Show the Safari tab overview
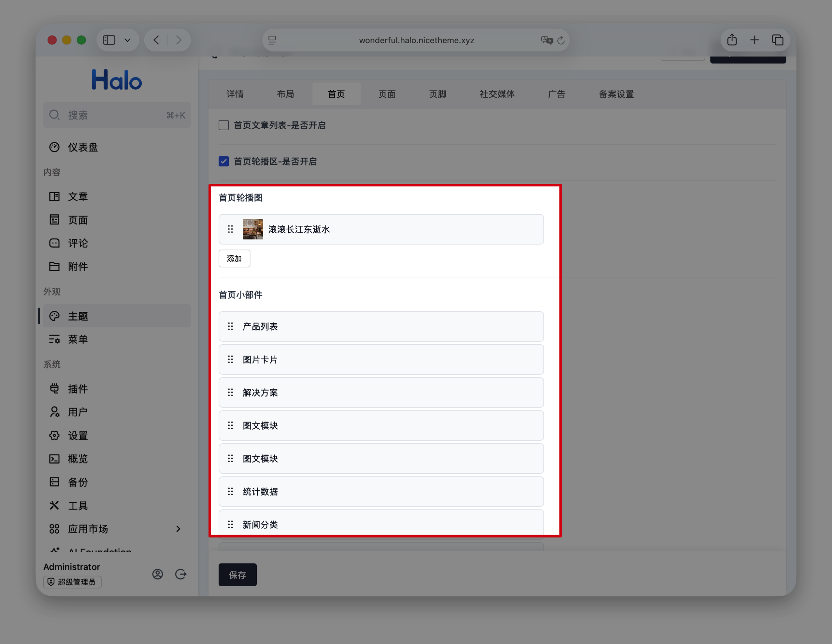 777,40
